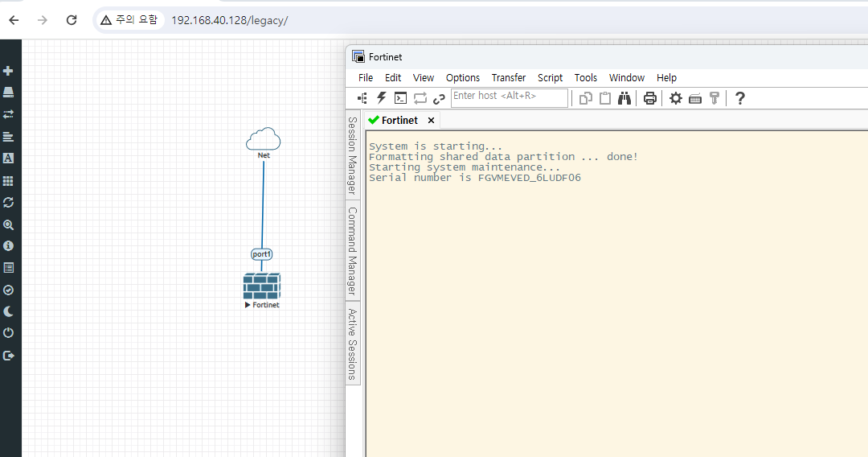Click the Net cloud network node
The height and width of the screenshot is (457, 868).
pos(264,139)
